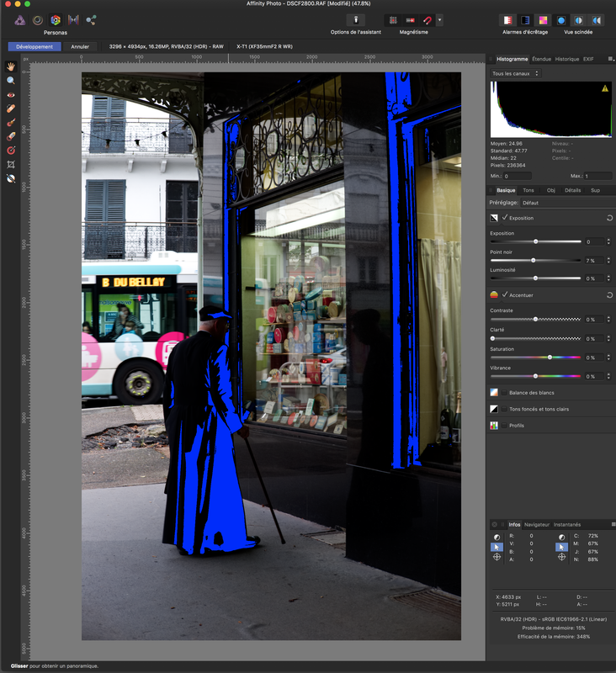The image size is (616, 673).
Task: Select the White Balance tool
Action: [11, 178]
